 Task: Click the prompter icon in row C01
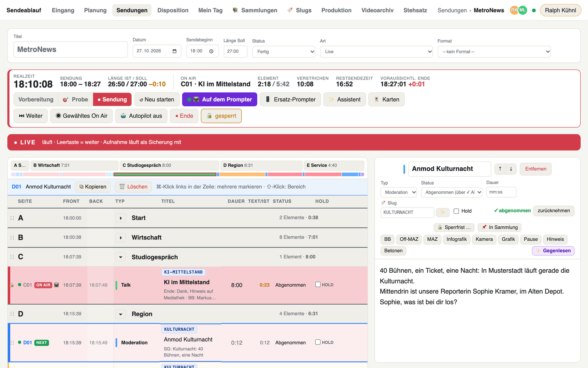coord(56,285)
